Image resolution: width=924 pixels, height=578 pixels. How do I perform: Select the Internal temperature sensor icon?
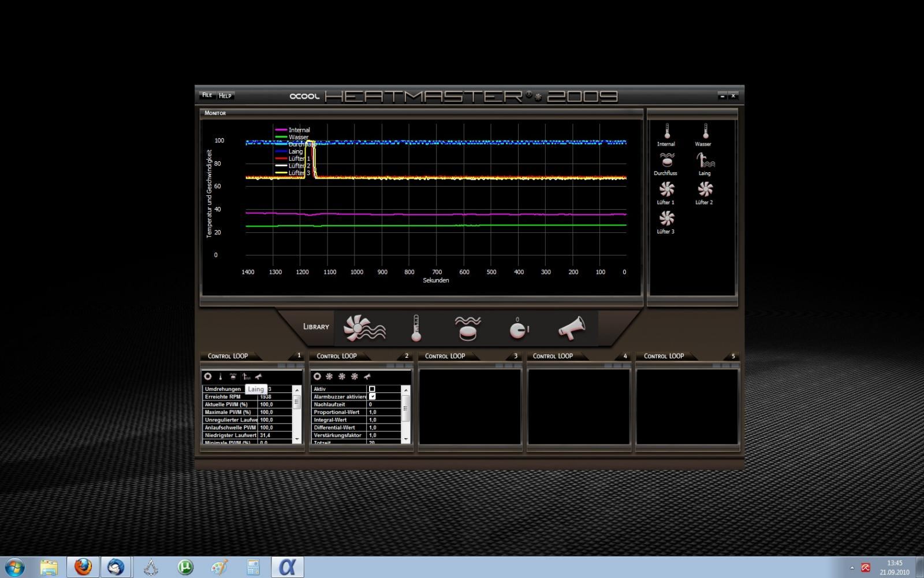667,131
